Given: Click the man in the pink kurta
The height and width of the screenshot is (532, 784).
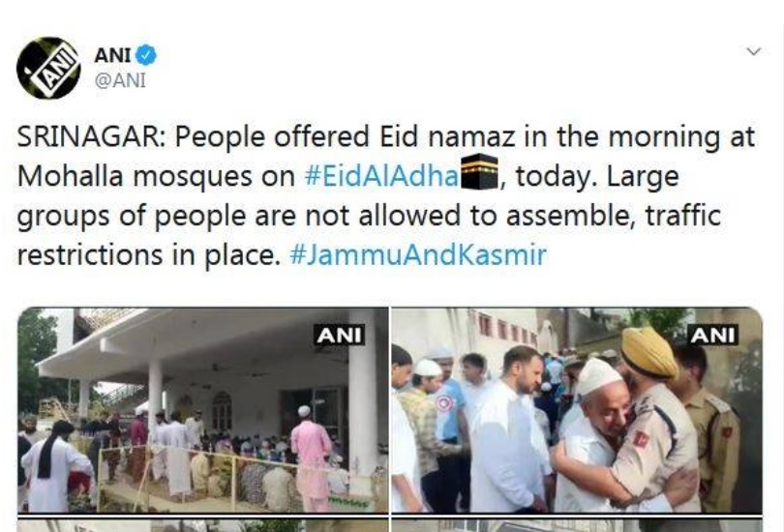Looking at the screenshot, I should (313, 458).
